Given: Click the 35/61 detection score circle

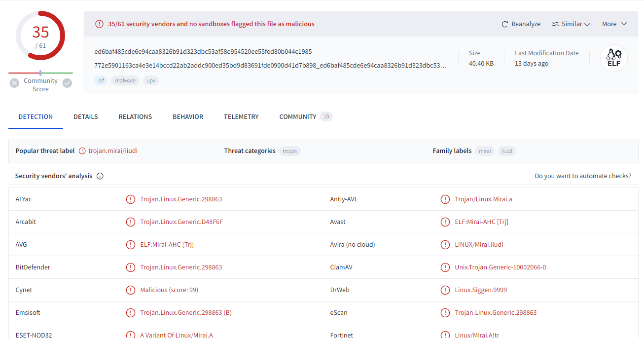Looking at the screenshot, I should [x=40, y=36].
